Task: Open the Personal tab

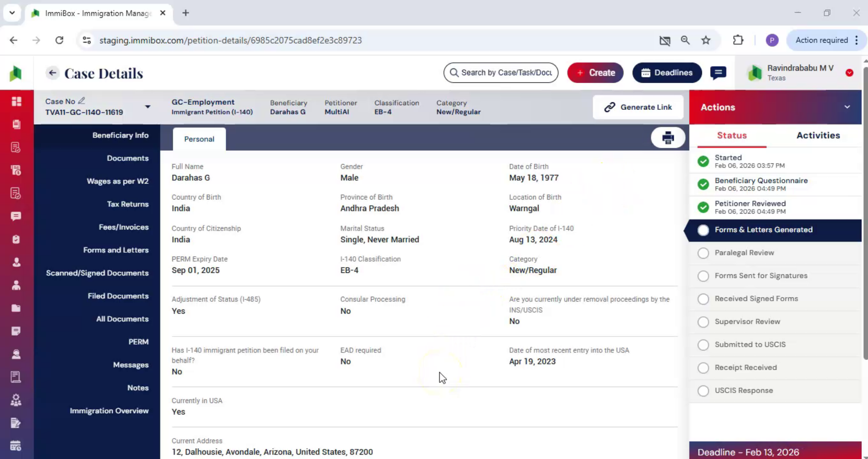Action: (199, 139)
